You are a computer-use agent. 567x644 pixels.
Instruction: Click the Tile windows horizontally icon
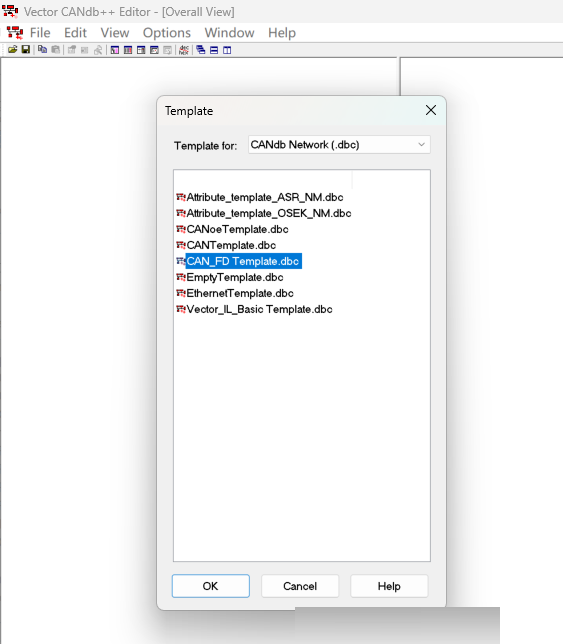[214, 50]
